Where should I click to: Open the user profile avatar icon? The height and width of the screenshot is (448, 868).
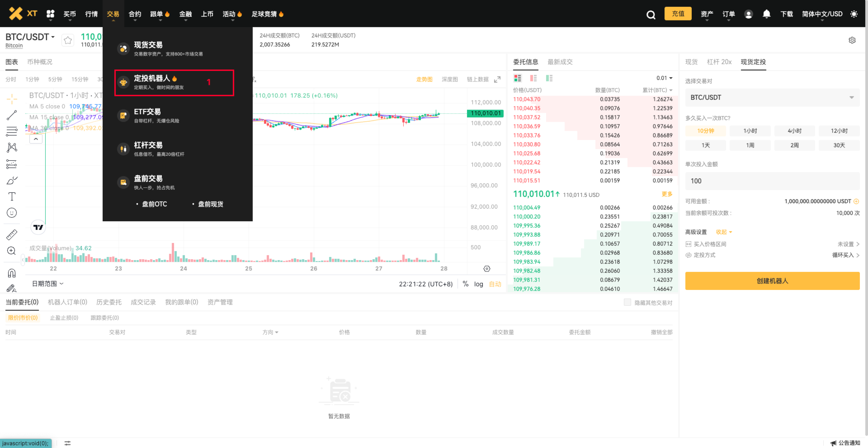click(748, 14)
